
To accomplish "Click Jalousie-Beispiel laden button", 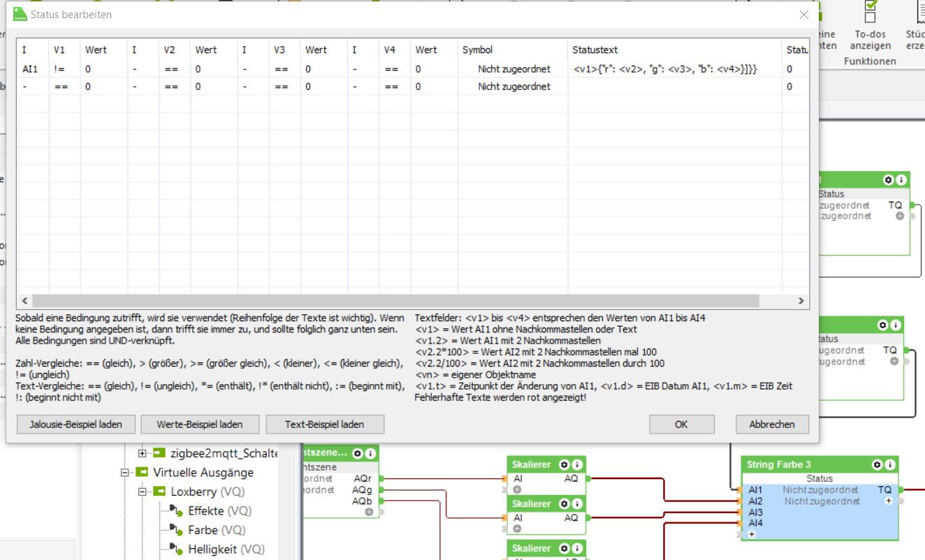I will tap(75, 424).
